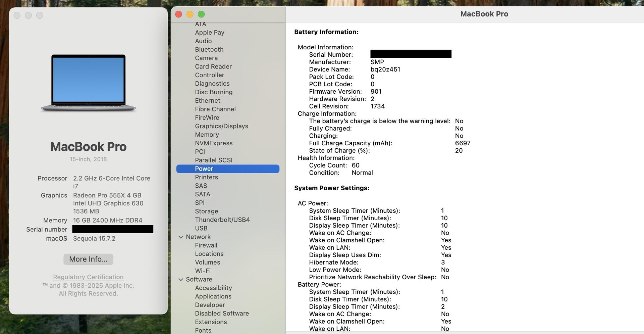Open Firewall under Network
Viewport: 644px width, 334px height.
(206, 245)
